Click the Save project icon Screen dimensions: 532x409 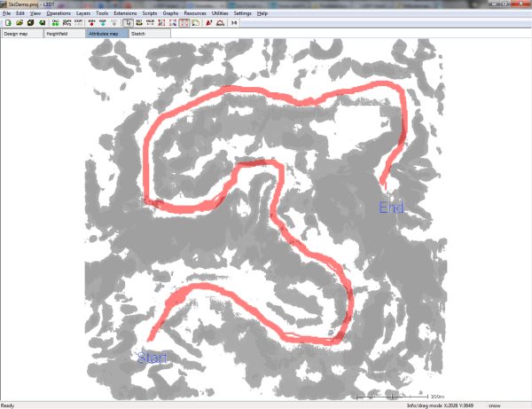30,23
